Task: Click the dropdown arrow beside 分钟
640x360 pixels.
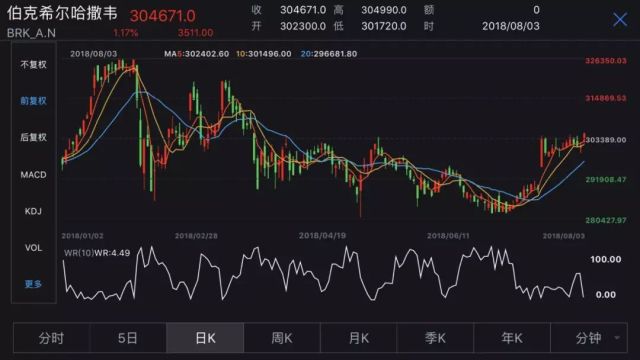Action: coord(617,338)
